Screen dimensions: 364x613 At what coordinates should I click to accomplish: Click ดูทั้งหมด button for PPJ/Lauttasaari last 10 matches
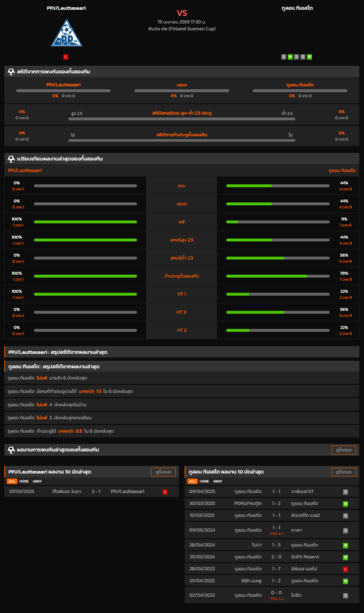click(163, 472)
